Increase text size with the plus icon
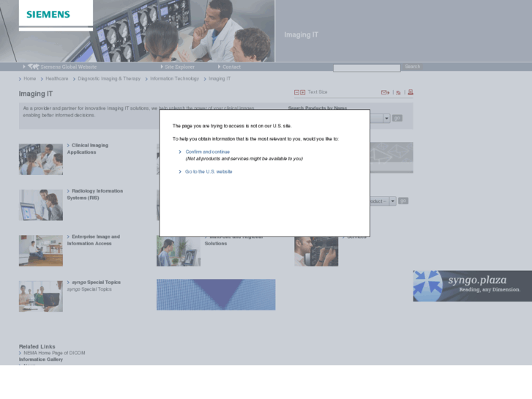532x399 pixels. [x=303, y=92]
